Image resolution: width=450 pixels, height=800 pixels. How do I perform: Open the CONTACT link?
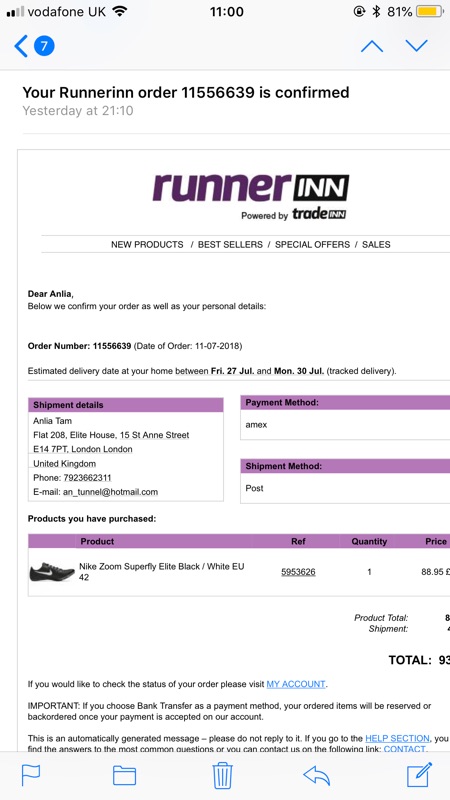coord(404,749)
